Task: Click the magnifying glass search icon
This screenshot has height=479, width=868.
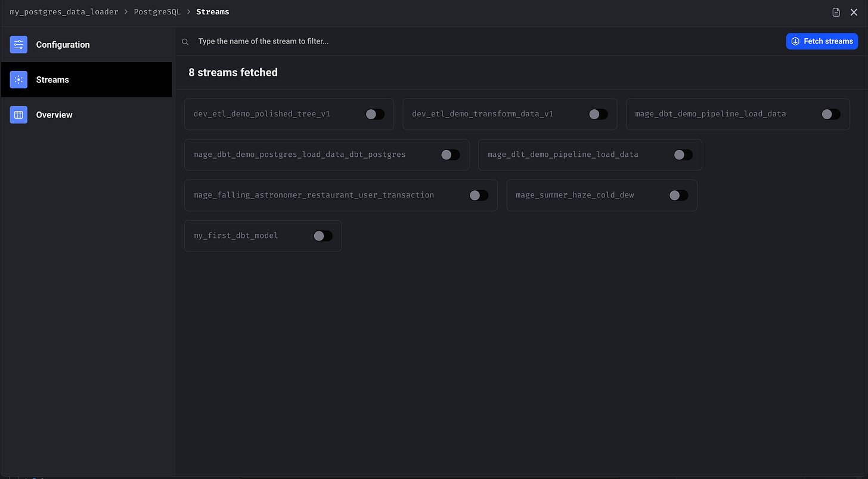Action: pos(185,41)
